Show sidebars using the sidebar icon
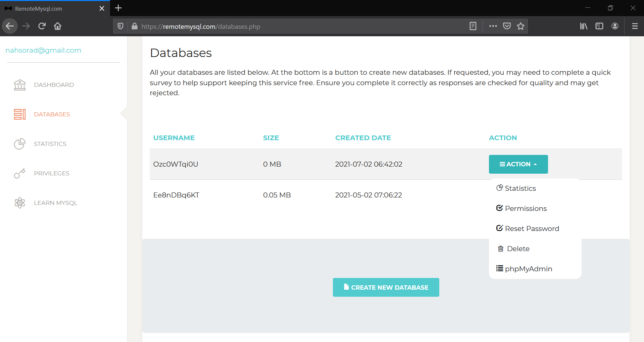The height and width of the screenshot is (342, 644). pos(599,26)
